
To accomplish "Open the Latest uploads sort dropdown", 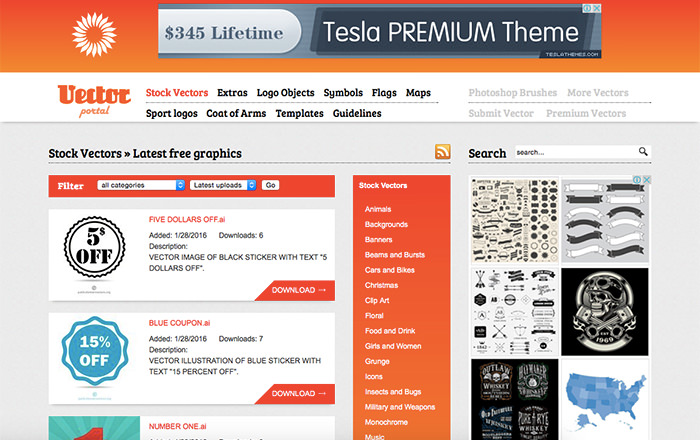I will [x=223, y=185].
